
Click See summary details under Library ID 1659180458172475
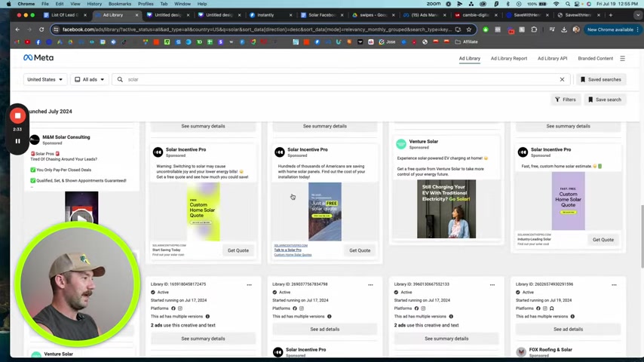[x=203, y=339]
